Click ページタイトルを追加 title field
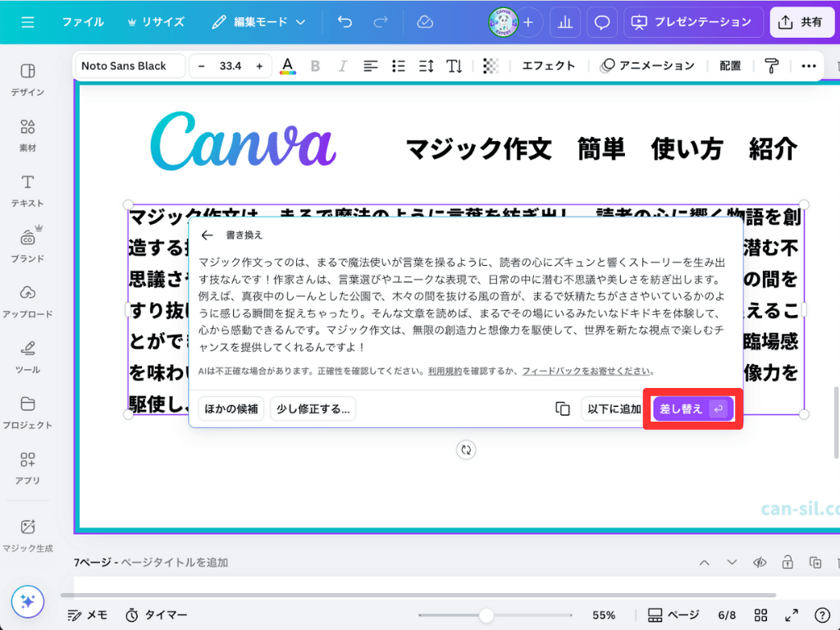This screenshot has width=840, height=630. (174, 563)
